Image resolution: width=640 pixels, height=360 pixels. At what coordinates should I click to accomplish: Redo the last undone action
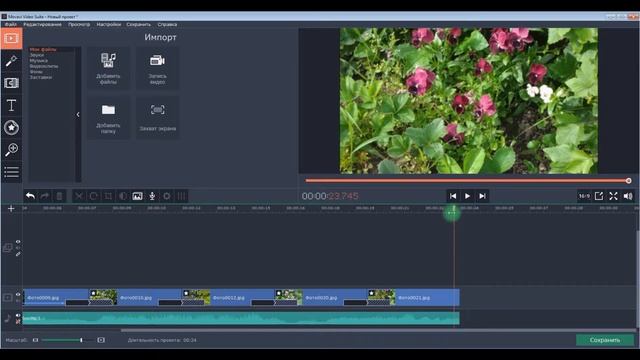pyautogui.click(x=44, y=196)
